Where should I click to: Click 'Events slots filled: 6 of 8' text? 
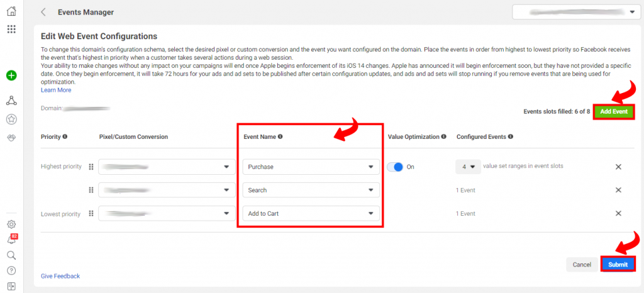point(557,111)
